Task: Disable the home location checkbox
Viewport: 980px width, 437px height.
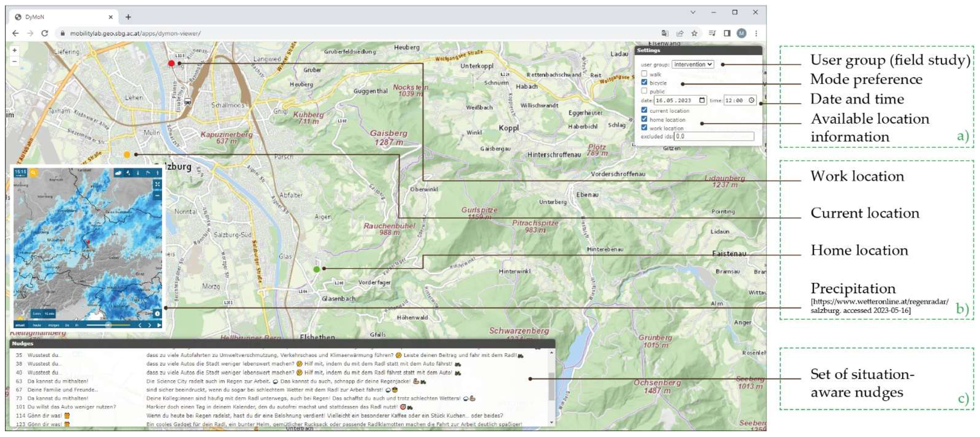Action: [644, 119]
